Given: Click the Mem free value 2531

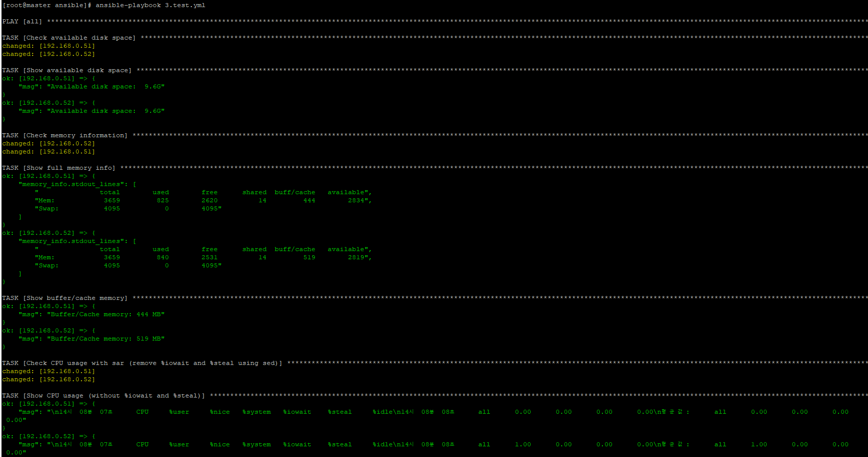Looking at the screenshot, I should tap(209, 257).
